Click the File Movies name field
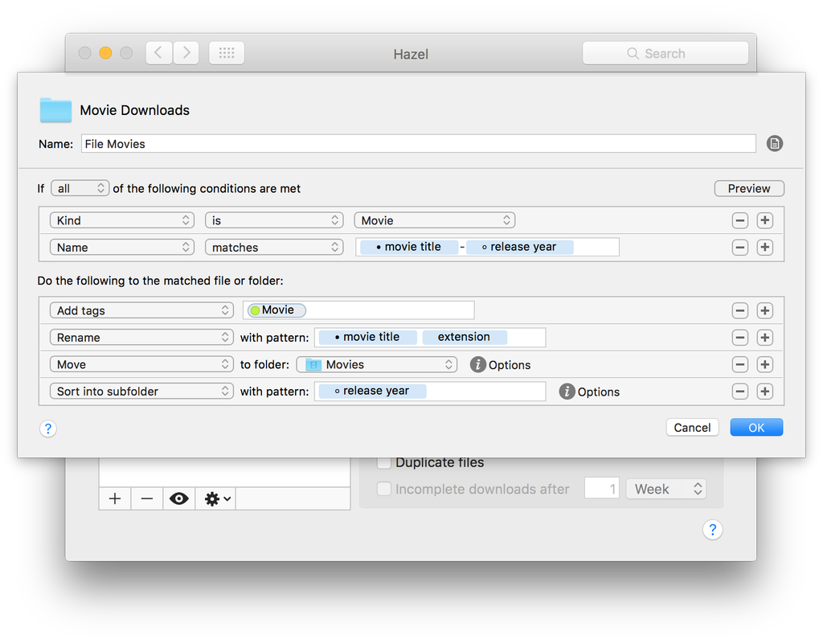Image resolution: width=823 pixels, height=644 pixels. tap(418, 144)
